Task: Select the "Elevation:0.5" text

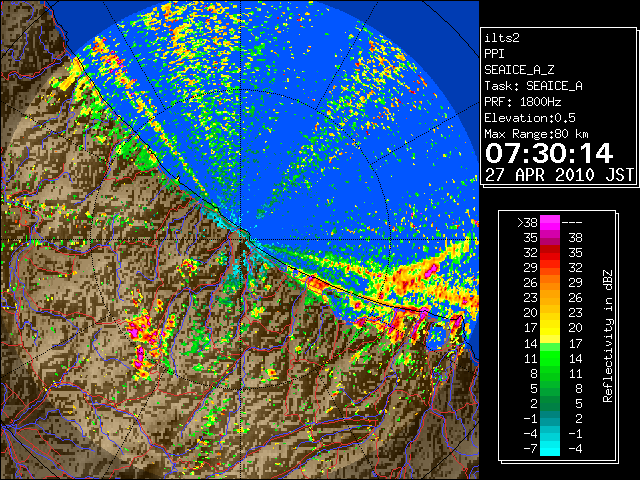Action: click(x=530, y=118)
